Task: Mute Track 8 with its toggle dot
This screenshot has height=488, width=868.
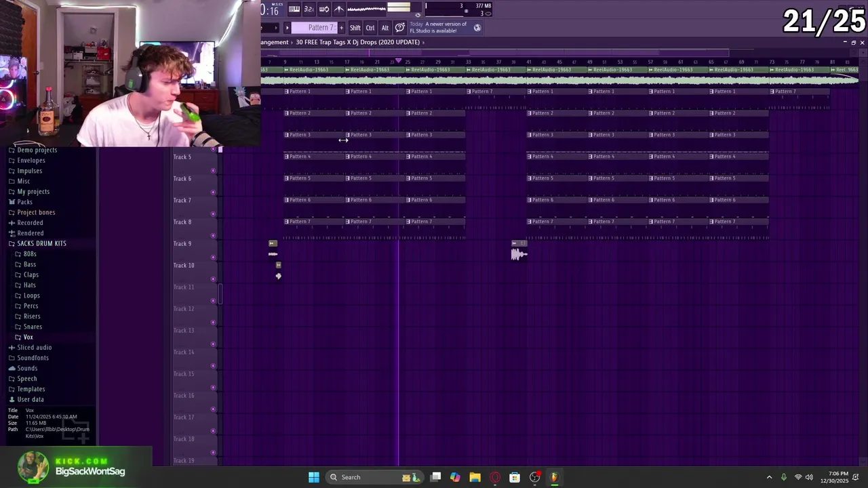Action: coord(214,236)
